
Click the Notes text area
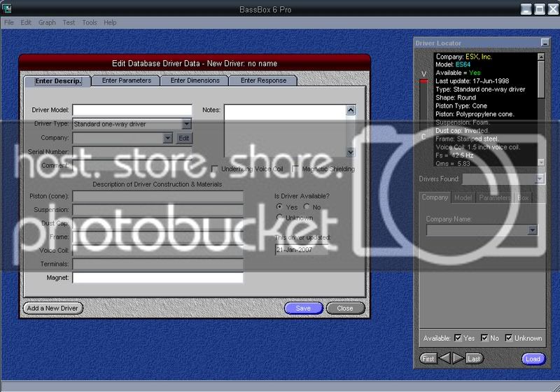click(285, 131)
